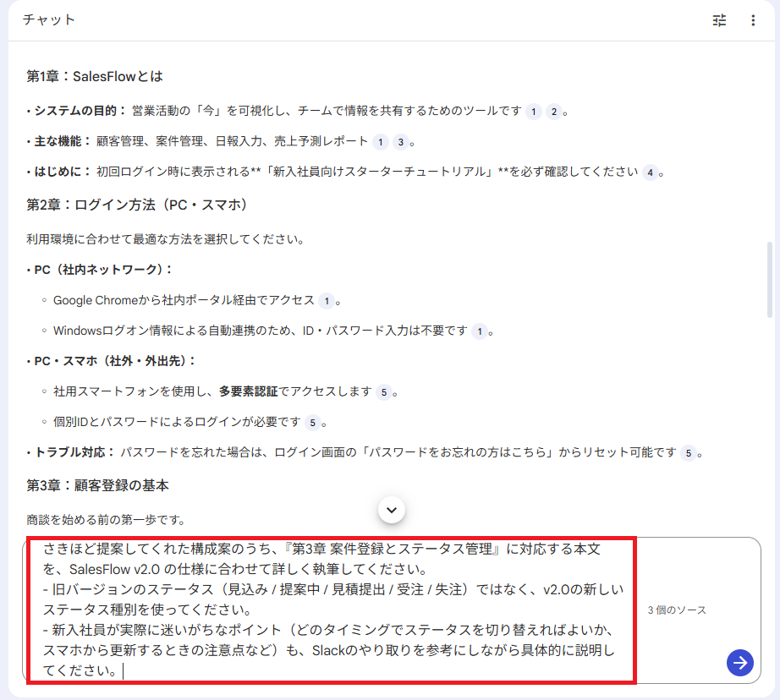Click the '3 個のソース' source count label
This screenshot has width=780, height=700.
tap(677, 610)
